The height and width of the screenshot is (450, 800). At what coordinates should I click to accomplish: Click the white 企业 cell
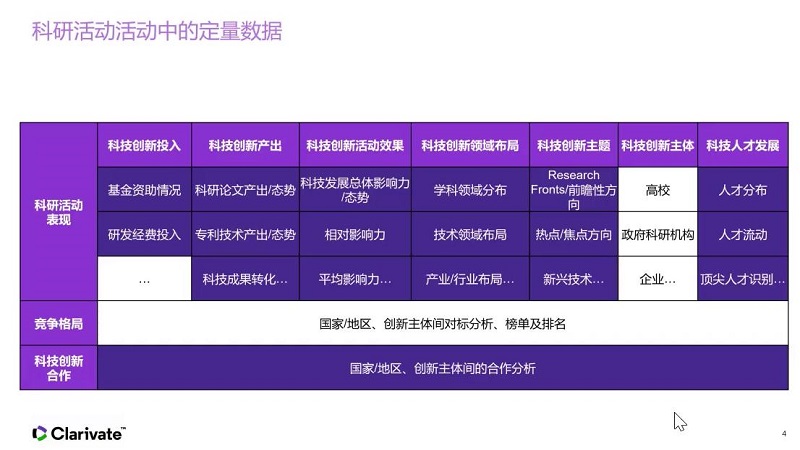coord(657,279)
